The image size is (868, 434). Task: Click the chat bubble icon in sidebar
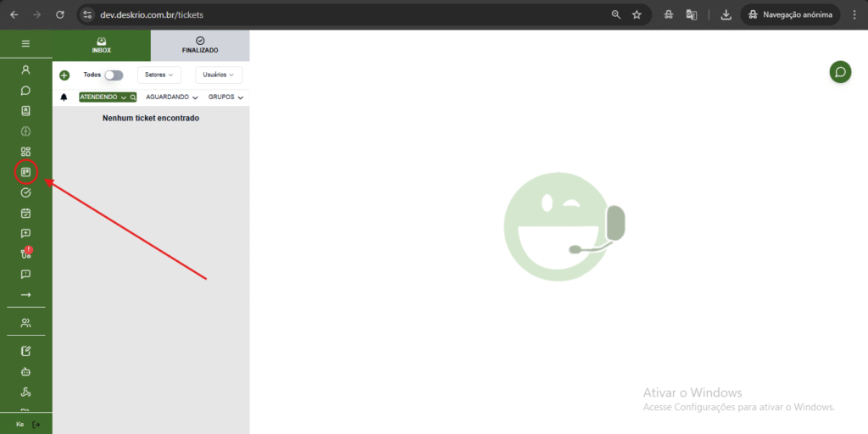(x=25, y=91)
